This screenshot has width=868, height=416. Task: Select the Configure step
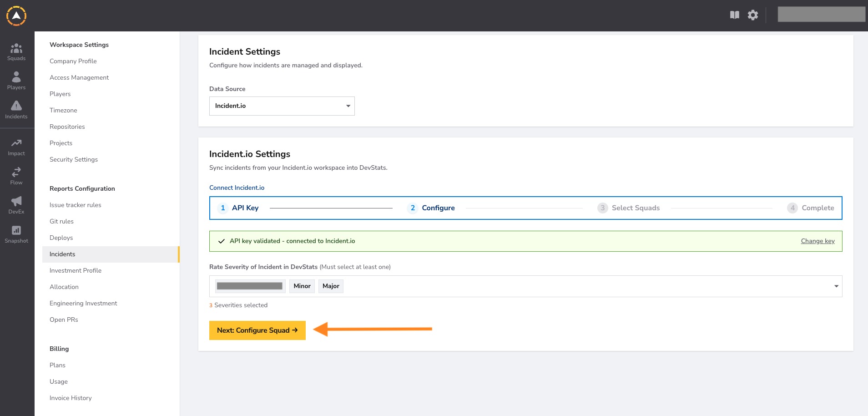click(x=431, y=208)
